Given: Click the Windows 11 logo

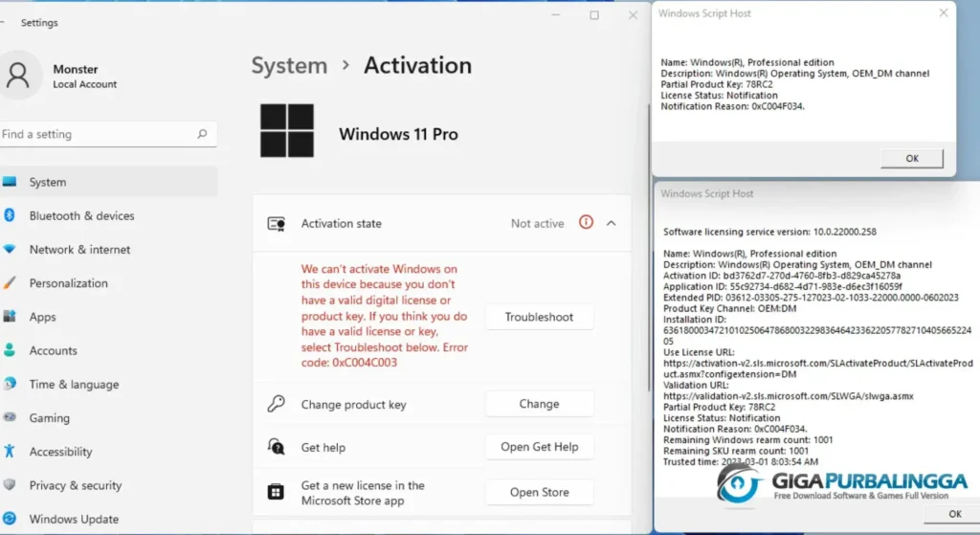Looking at the screenshot, I should 287,130.
